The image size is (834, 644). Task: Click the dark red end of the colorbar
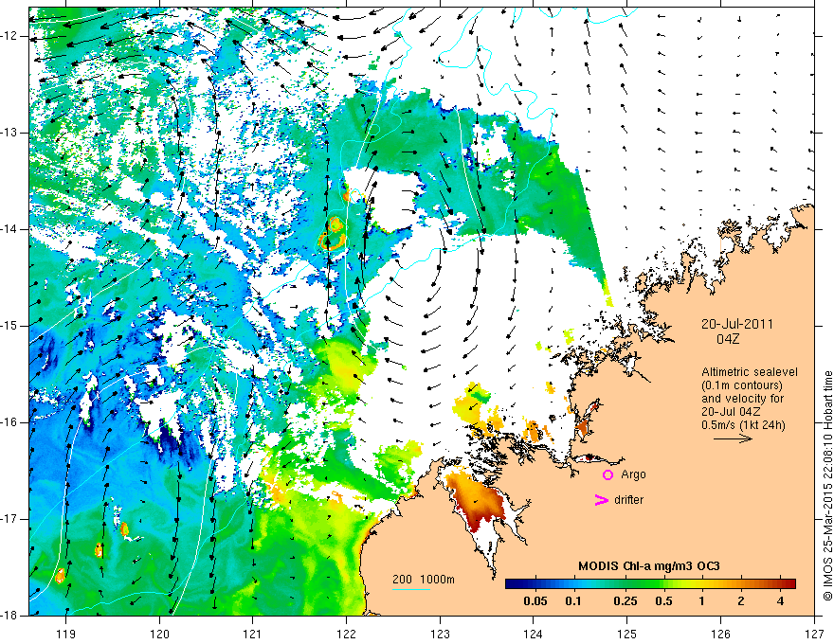789,584
